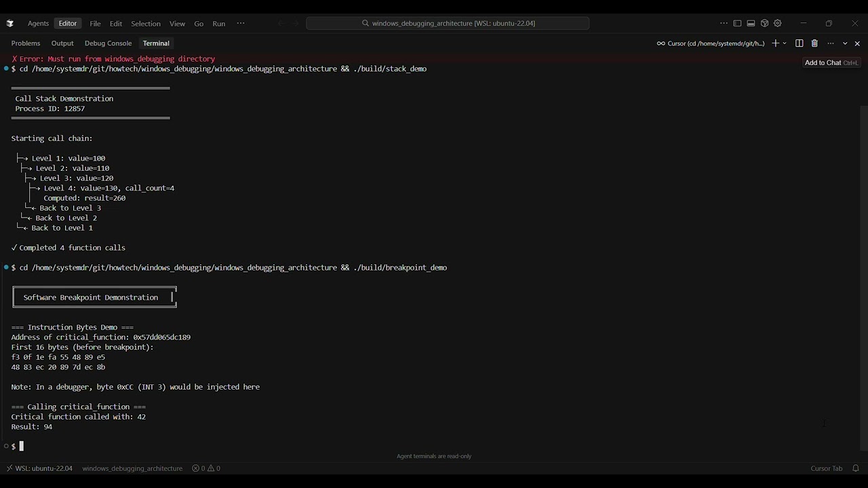Click 'Level 4: value=130, call_count=4' line
868x488 pixels.
click(x=109, y=188)
